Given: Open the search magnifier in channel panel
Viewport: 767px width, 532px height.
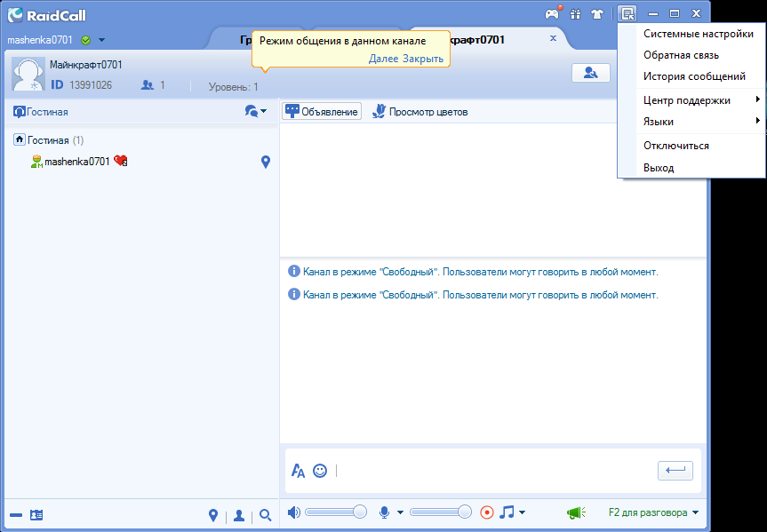Looking at the screenshot, I should click(266, 515).
